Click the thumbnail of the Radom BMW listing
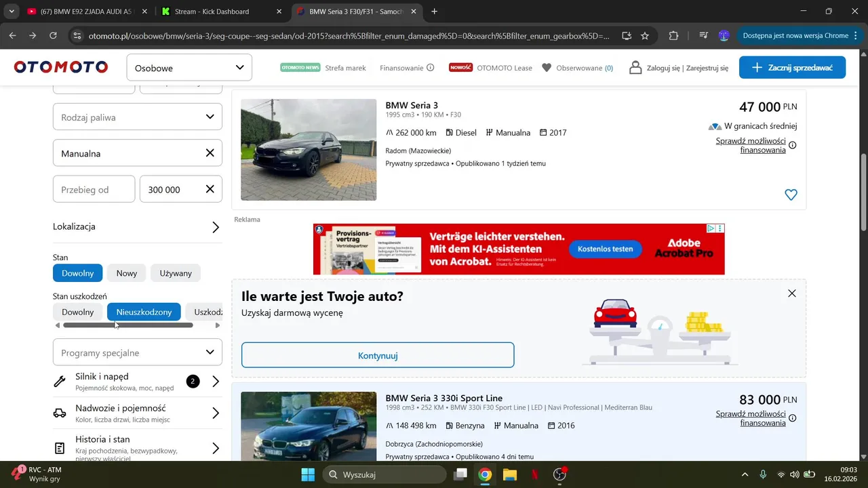 [309, 150]
